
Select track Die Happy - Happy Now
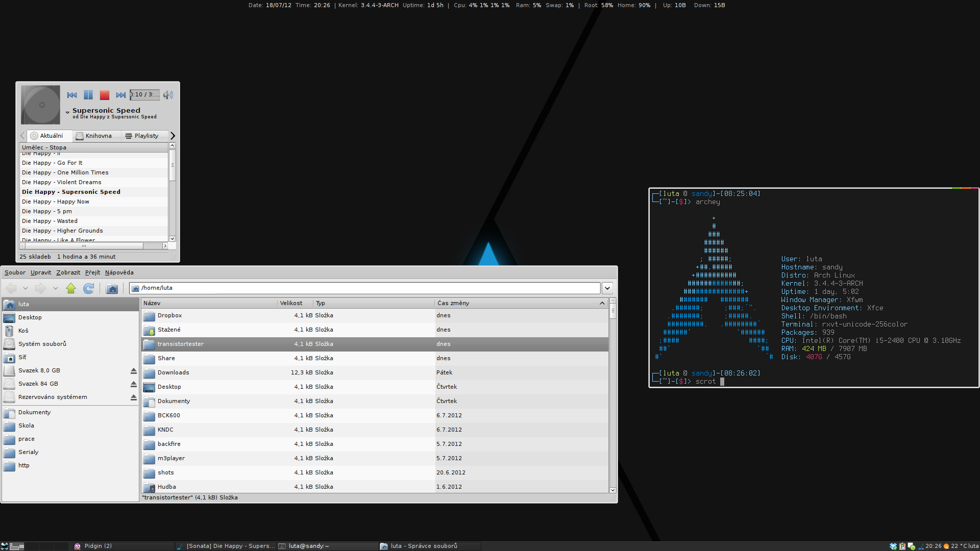coord(94,202)
